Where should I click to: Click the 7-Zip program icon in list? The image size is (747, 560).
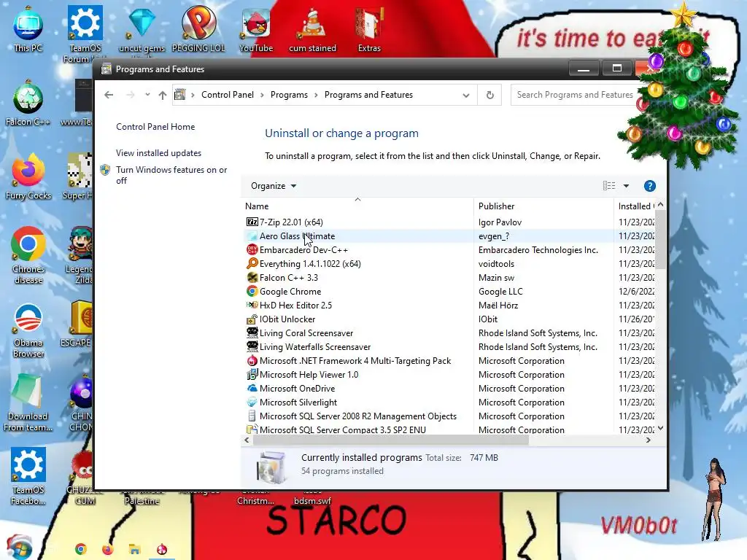pos(252,222)
